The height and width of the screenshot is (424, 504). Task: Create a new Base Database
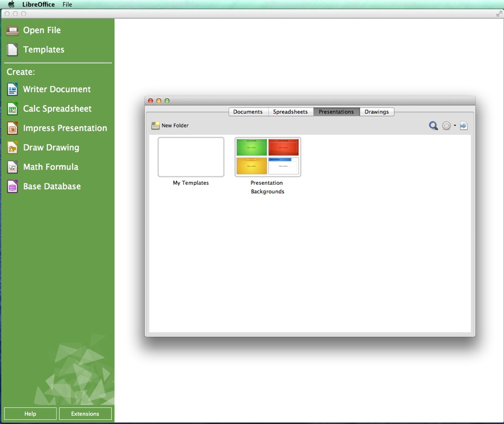click(x=52, y=186)
